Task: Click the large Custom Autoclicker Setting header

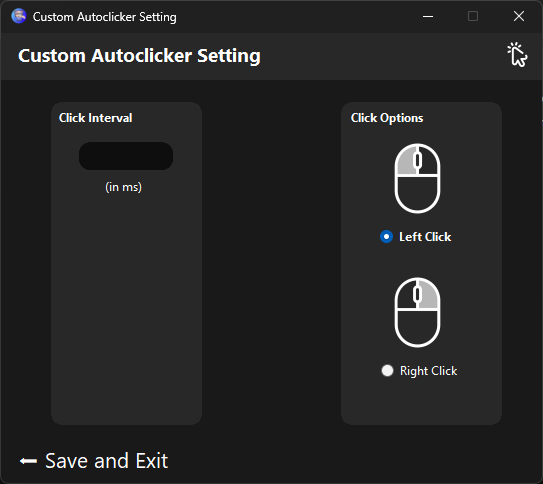Action: point(139,56)
